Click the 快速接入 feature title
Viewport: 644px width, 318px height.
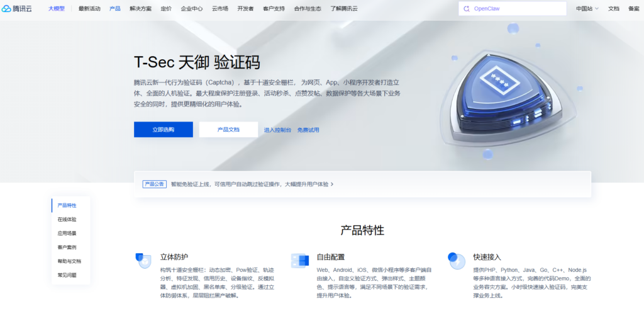click(487, 257)
